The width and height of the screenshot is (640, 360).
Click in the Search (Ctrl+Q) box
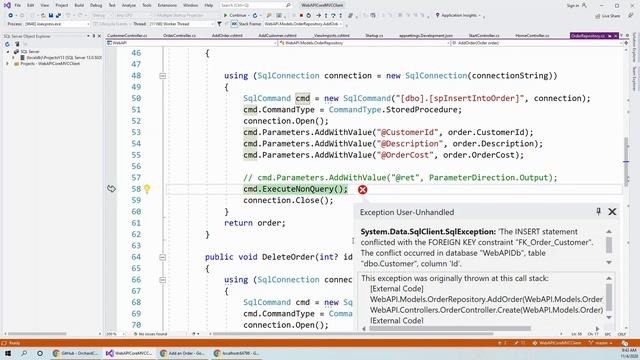pyautogui.click(x=256, y=5)
